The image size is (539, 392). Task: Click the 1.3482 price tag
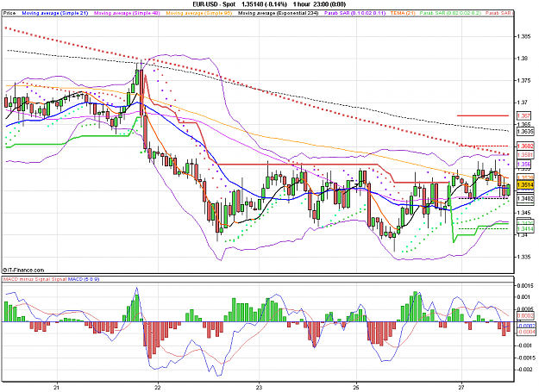click(525, 199)
